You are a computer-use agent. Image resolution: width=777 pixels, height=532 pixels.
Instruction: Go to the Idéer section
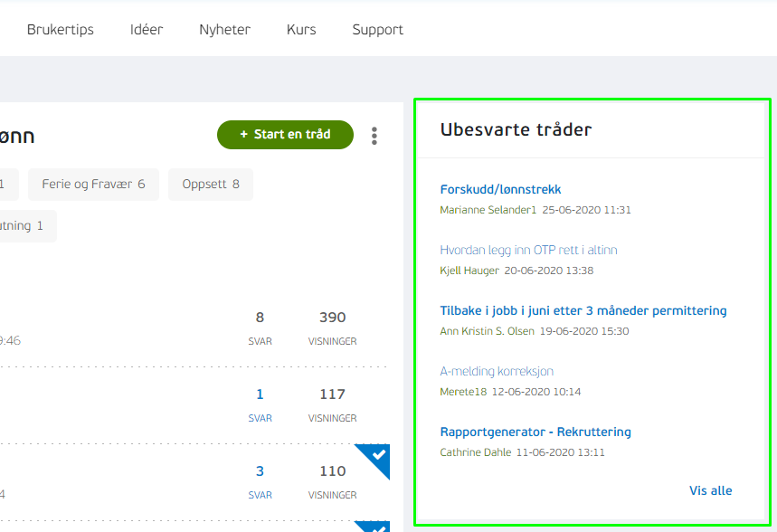(x=147, y=30)
